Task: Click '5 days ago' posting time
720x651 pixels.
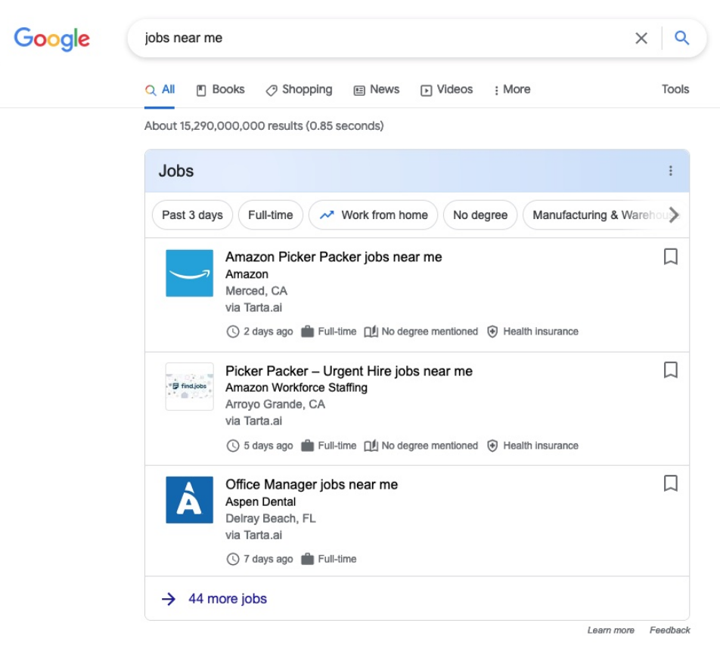Action: pyautogui.click(x=260, y=446)
